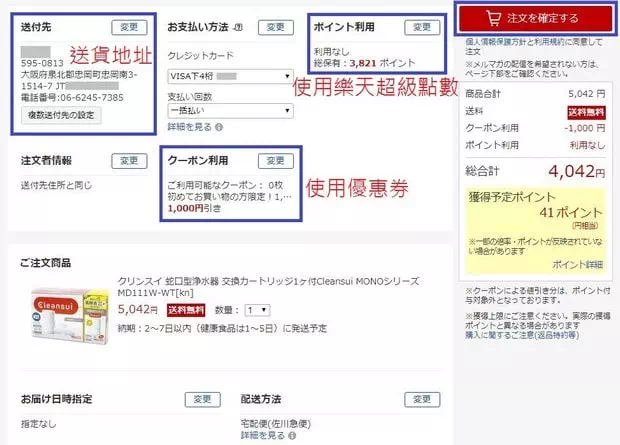
Task: Click info icon next to payment 詳細を見る
Action: pos(219,127)
